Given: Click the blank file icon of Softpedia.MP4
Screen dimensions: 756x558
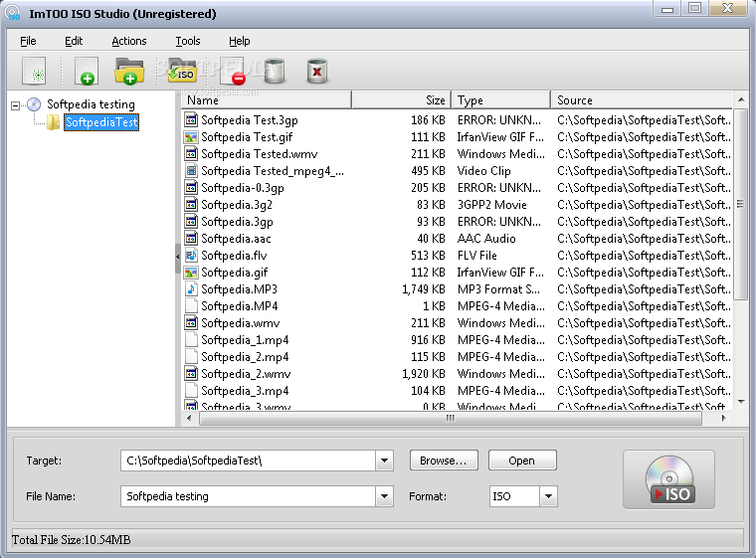Looking at the screenshot, I should click(191, 305).
